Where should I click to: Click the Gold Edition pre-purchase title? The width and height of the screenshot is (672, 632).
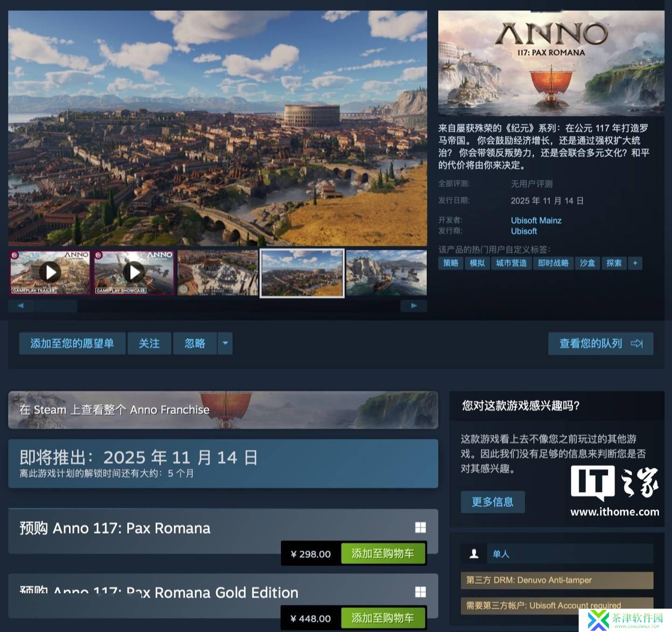159,593
